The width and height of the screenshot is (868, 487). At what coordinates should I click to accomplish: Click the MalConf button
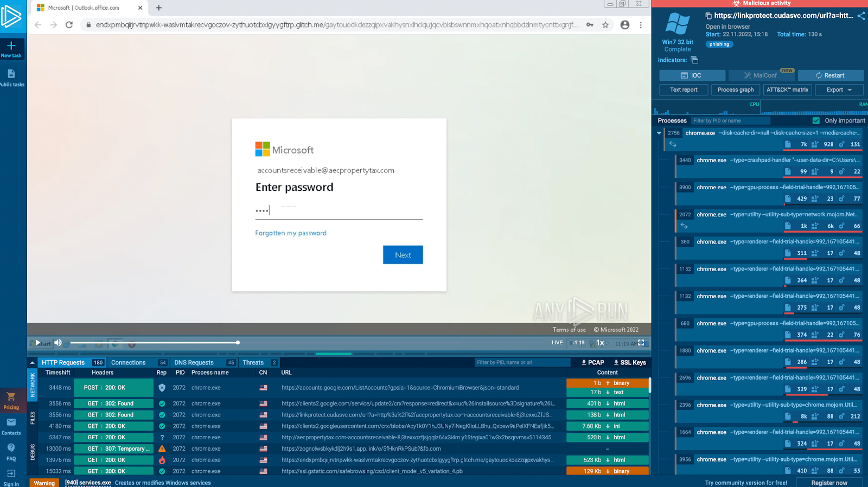click(x=761, y=75)
